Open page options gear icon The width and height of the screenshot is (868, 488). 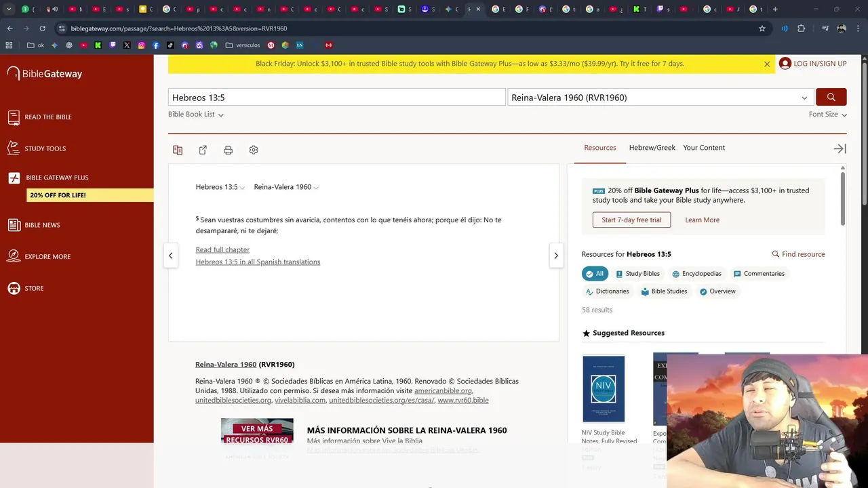[x=254, y=150]
